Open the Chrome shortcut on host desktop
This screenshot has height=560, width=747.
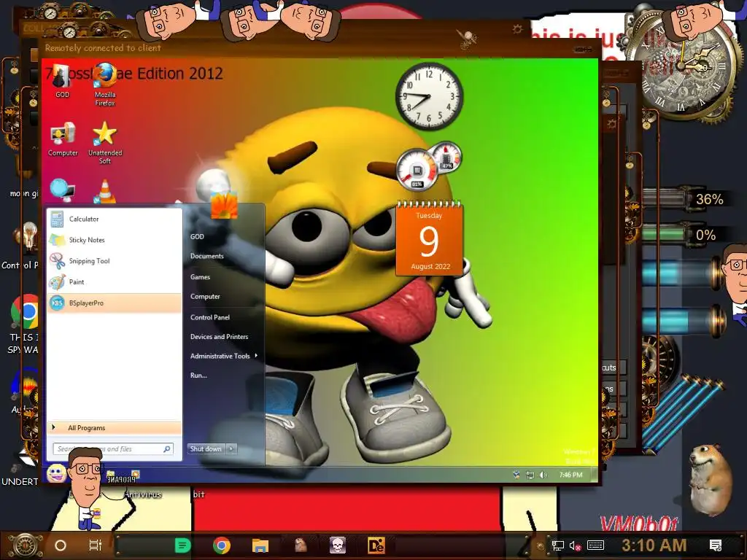click(25, 312)
